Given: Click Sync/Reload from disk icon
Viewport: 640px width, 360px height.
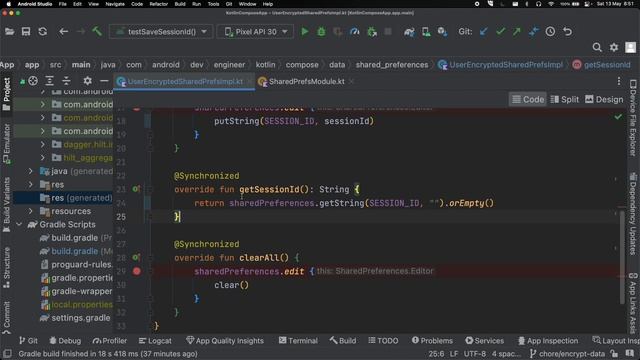Looking at the screenshot, I should 42,32.
